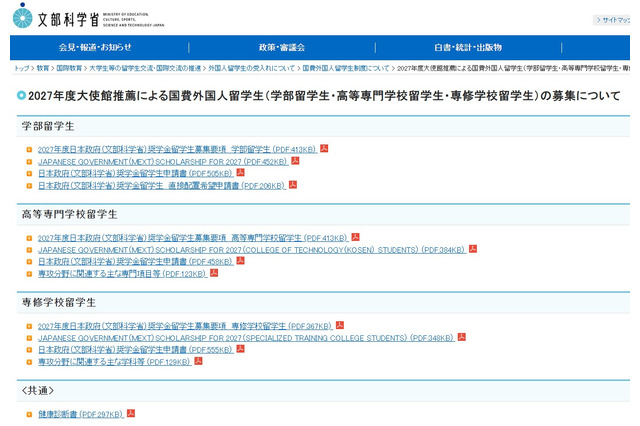This screenshot has width=640, height=426.
Task: Open 募集要項 高等専門学校留学生 PDF link
Action: [x=193, y=238]
